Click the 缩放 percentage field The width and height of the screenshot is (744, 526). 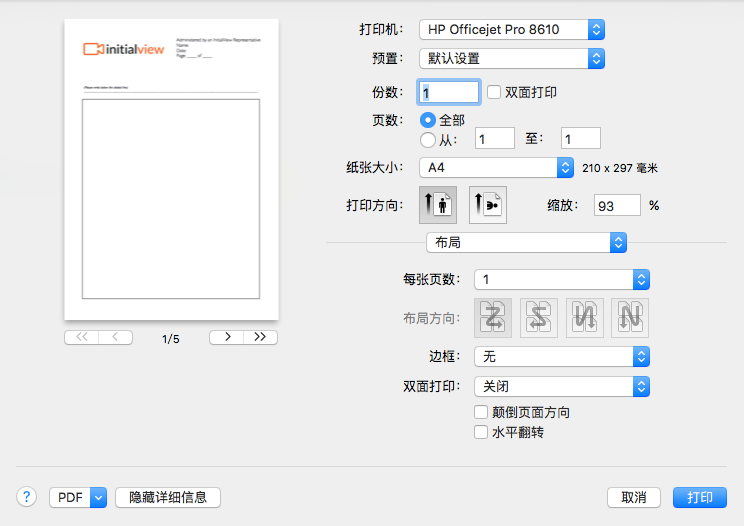(x=617, y=205)
